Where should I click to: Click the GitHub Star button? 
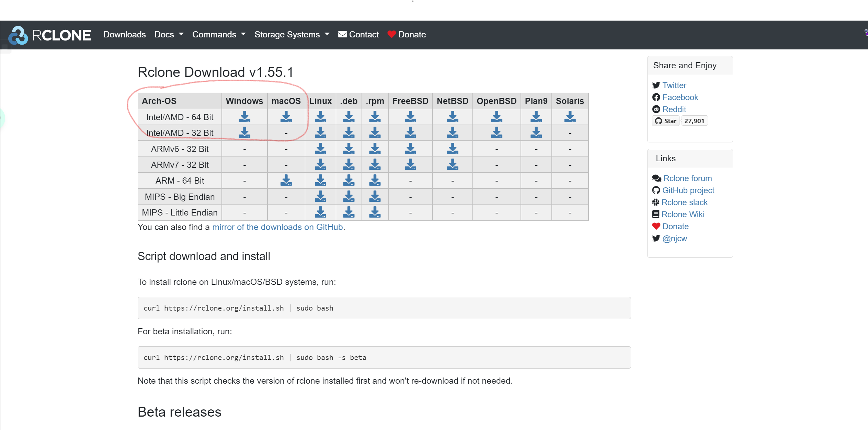[x=665, y=121]
